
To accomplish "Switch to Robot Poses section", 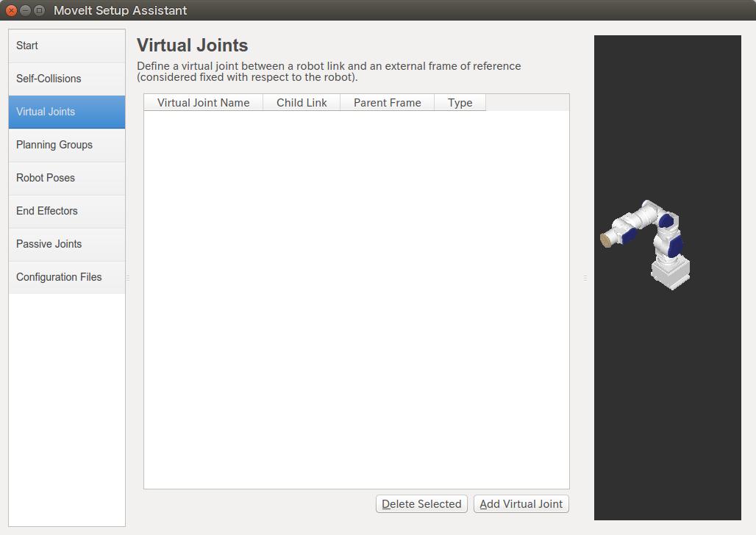I will [x=66, y=178].
